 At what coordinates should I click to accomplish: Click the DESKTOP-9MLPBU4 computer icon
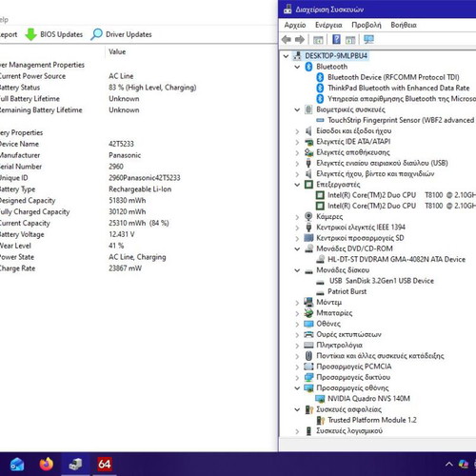click(x=297, y=56)
